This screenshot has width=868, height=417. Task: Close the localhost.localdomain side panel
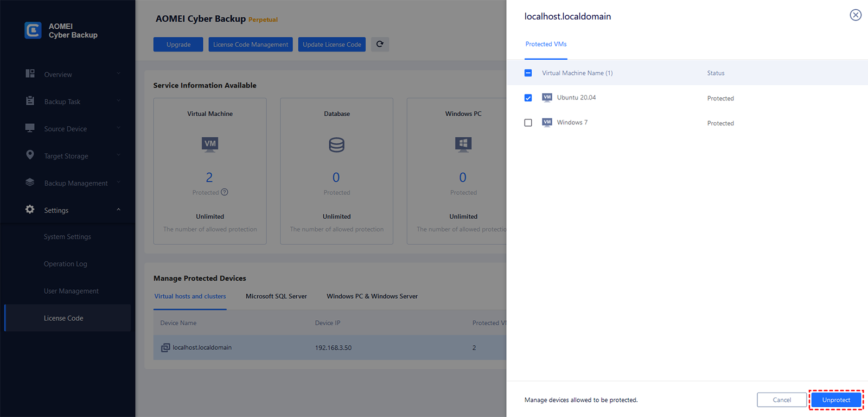856,15
